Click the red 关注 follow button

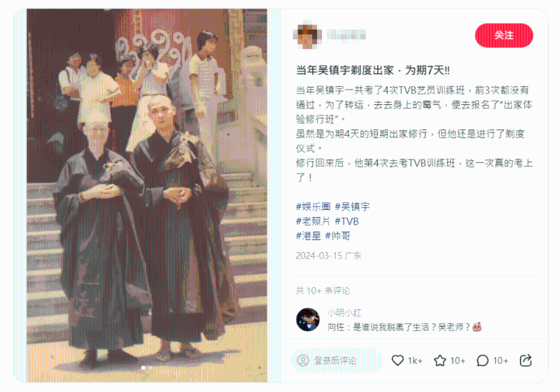[503, 35]
